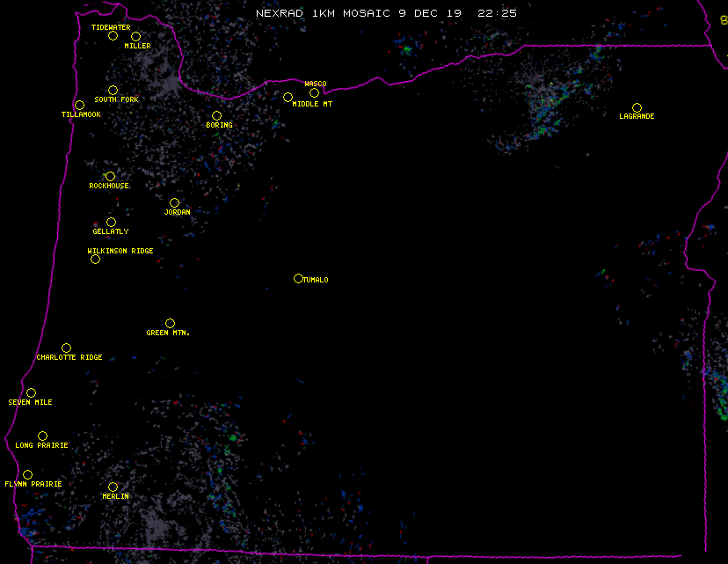Click the Wasco station circle marker
Viewport: 728px width, 564px height.
tap(314, 92)
